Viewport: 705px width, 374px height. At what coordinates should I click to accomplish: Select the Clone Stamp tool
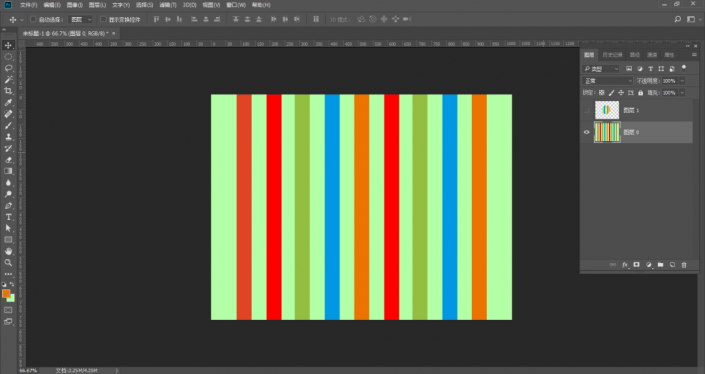coord(8,137)
